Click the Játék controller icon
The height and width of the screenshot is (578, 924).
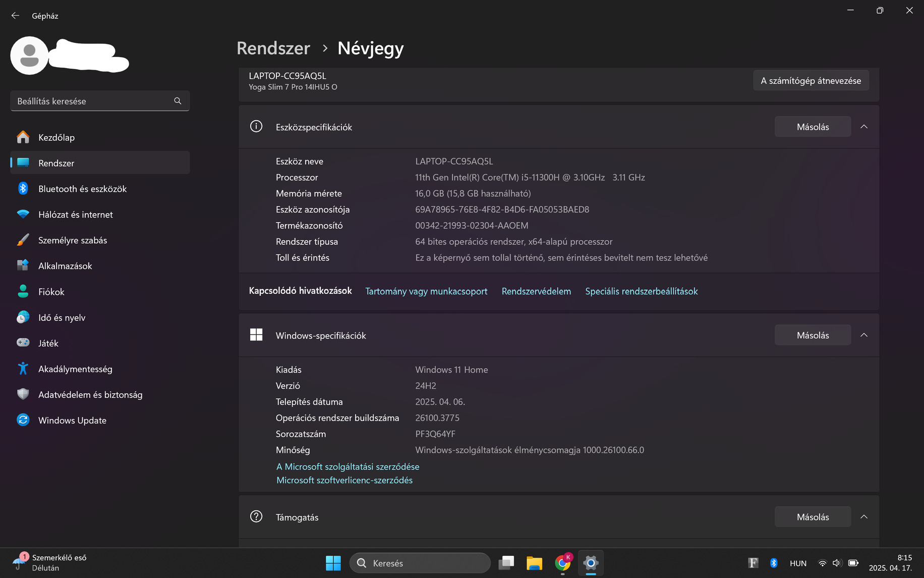coord(23,343)
